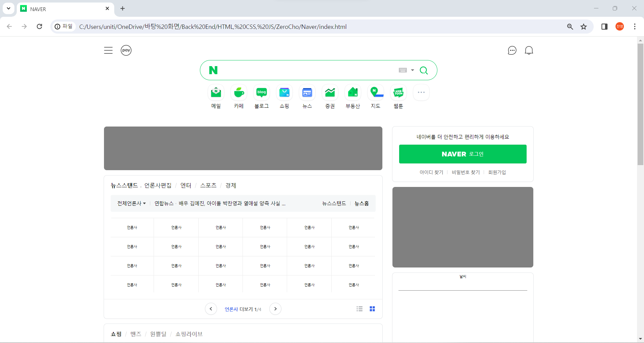Click the green search magnifier button
This screenshot has width=644, height=343.
(424, 70)
